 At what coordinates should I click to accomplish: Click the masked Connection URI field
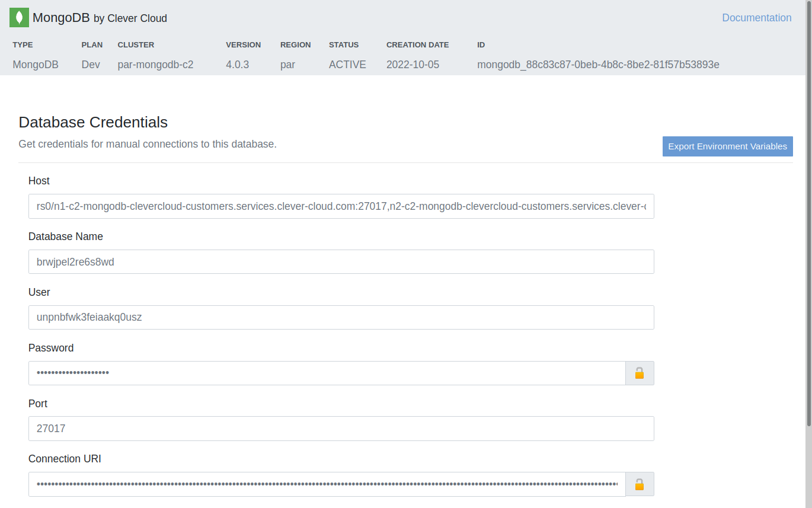tap(327, 484)
